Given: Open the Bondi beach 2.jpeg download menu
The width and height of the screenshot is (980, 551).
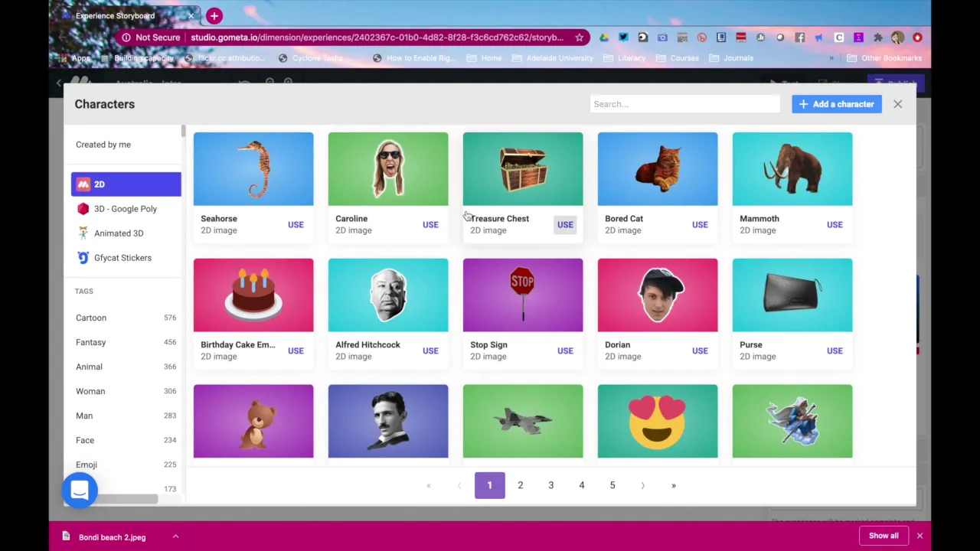Looking at the screenshot, I should [175, 536].
